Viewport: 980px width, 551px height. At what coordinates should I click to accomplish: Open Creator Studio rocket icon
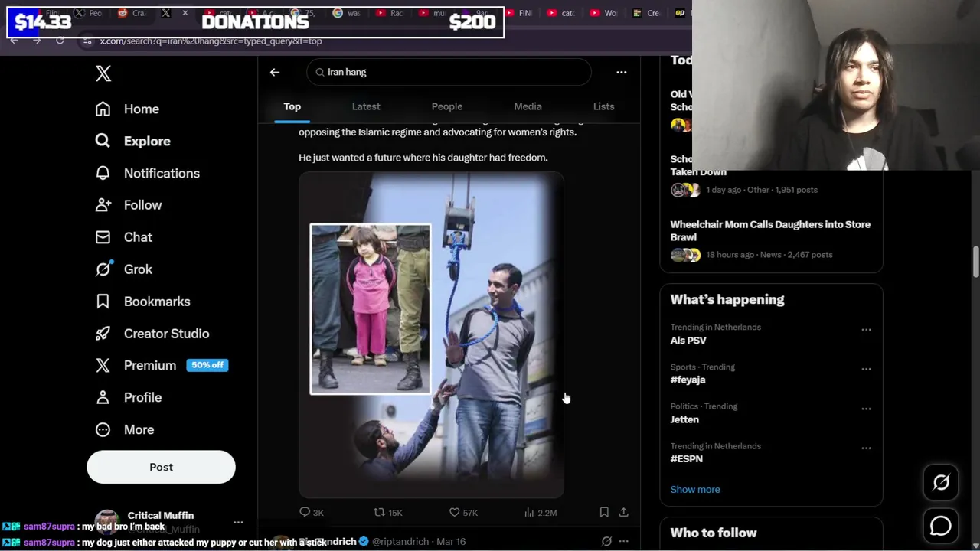103,334
